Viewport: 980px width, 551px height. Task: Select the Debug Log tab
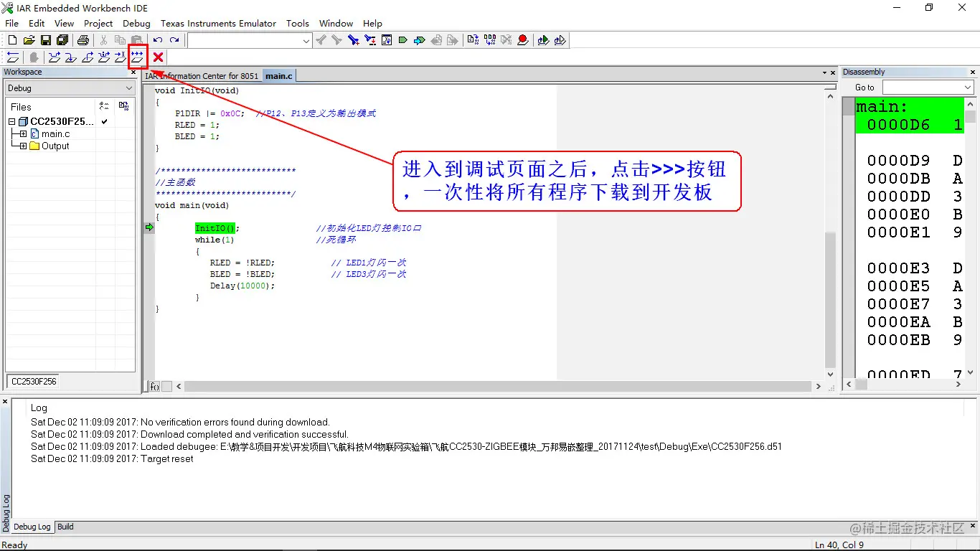coord(32,527)
